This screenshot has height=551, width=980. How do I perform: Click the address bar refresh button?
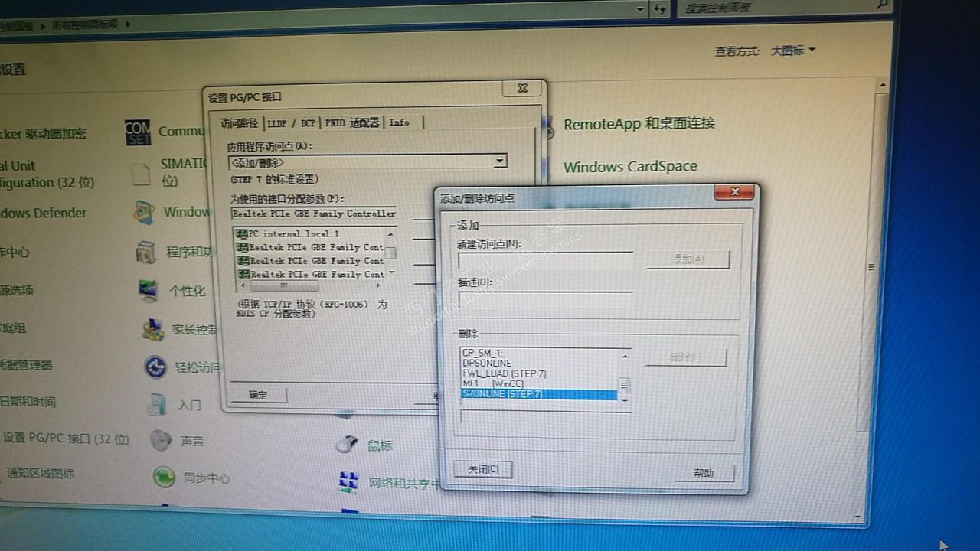click(x=660, y=9)
